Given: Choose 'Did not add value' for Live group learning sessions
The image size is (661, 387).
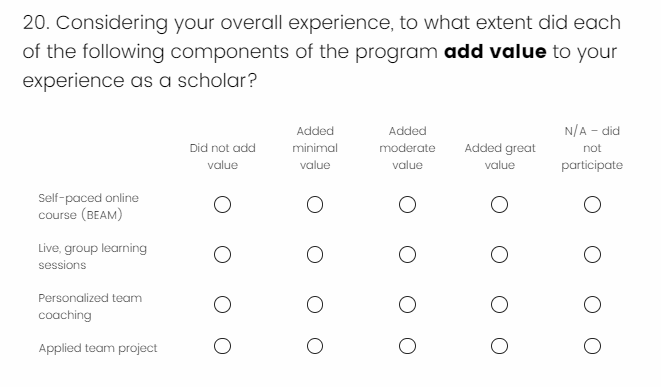Looking at the screenshot, I should click(x=222, y=255).
